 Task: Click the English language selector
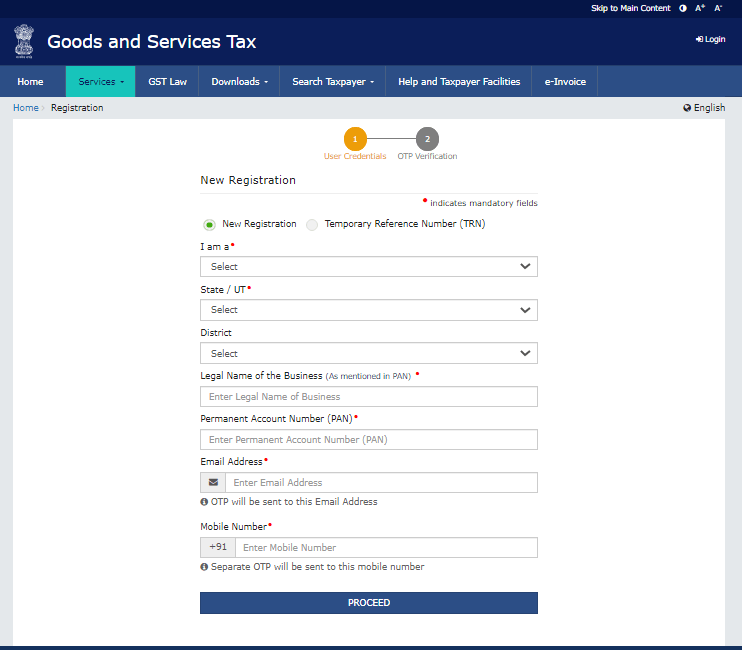tap(704, 108)
